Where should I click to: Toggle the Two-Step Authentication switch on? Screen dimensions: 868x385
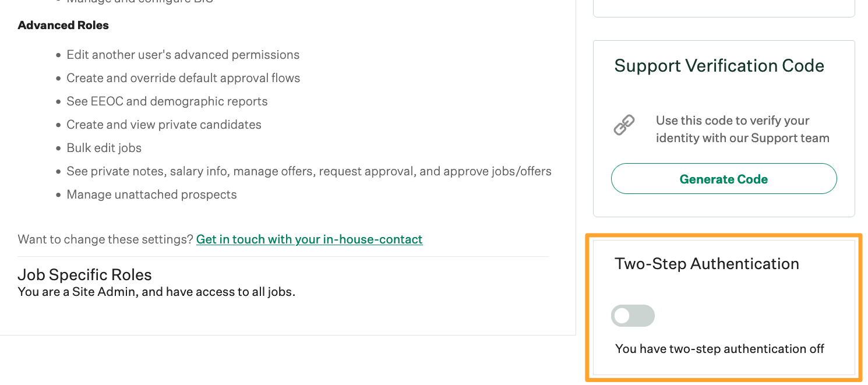(x=633, y=316)
